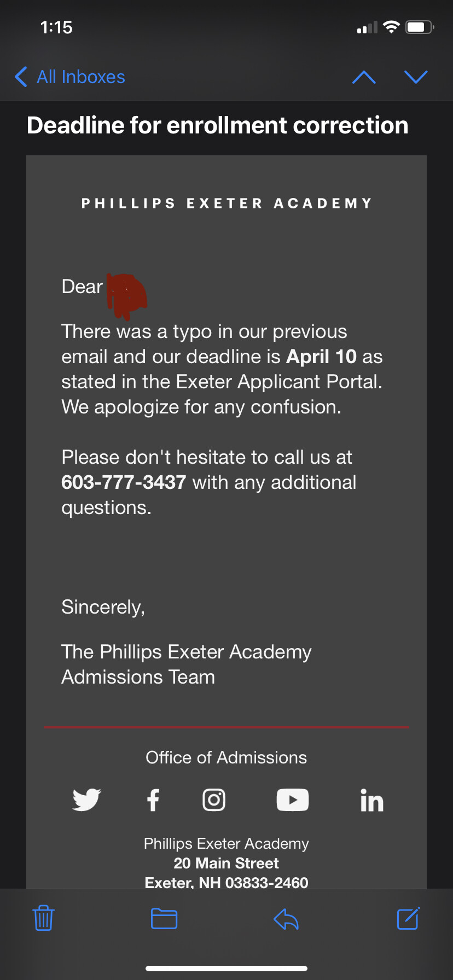Delete email with trash icon

point(43,918)
